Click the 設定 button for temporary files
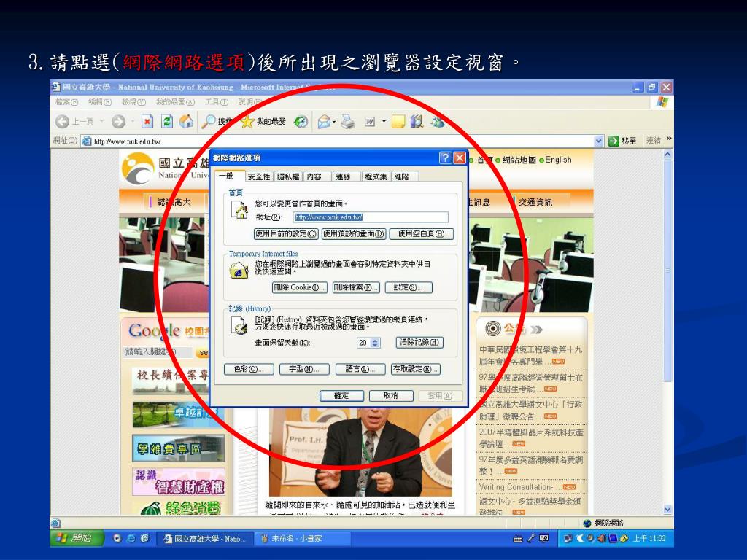The width and height of the screenshot is (747, 560). click(x=409, y=287)
